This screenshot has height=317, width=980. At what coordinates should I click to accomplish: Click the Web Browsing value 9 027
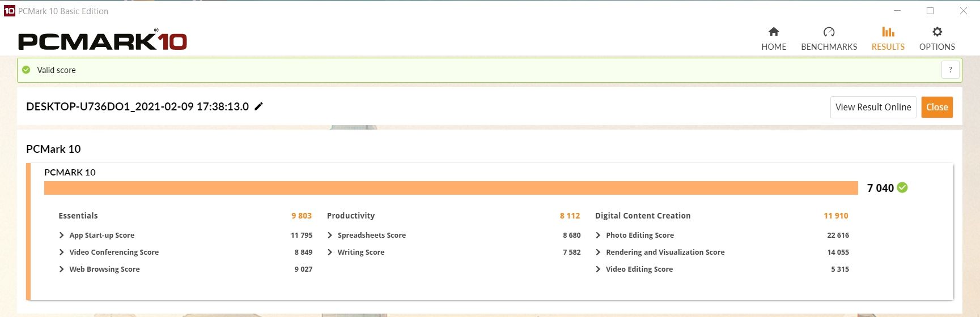(303, 269)
